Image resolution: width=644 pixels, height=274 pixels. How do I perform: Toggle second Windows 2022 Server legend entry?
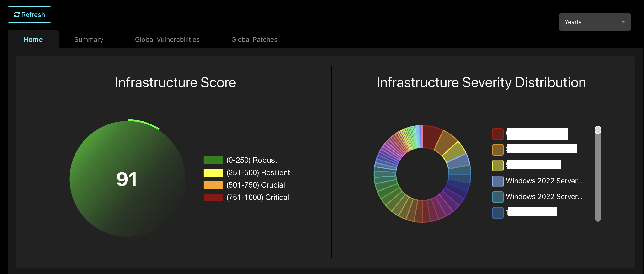[x=544, y=197]
